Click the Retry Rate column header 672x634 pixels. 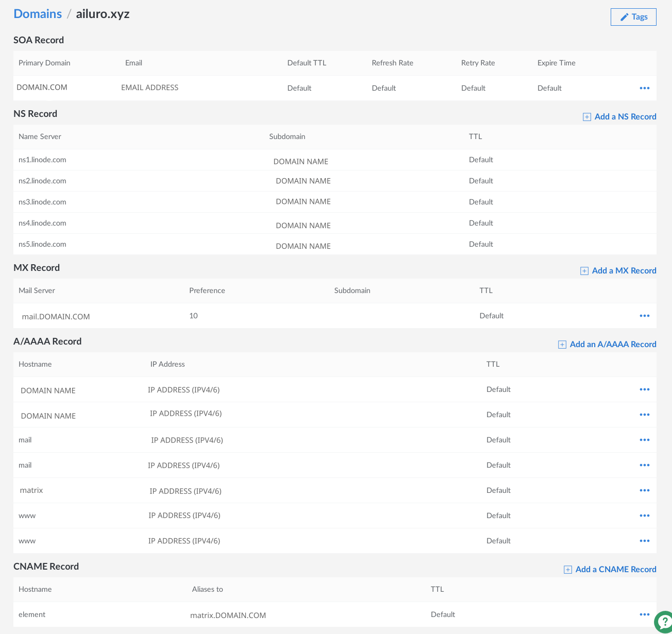pyautogui.click(x=478, y=63)
